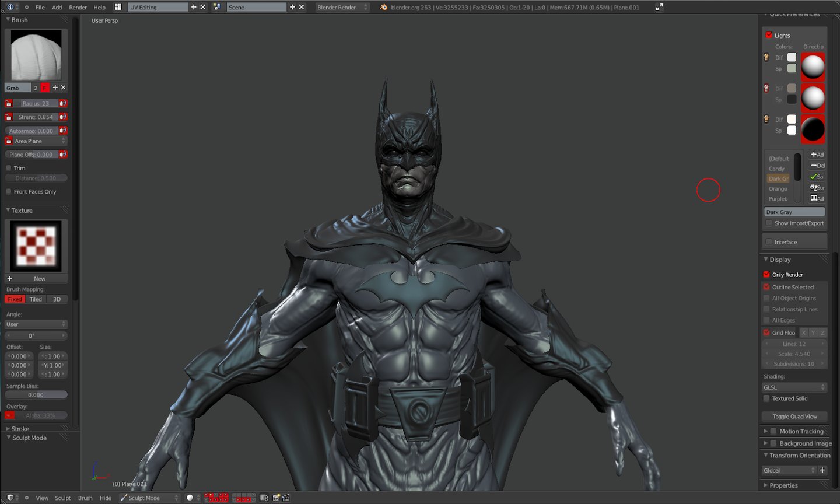
Task: Toggle the Grid Floor checkbox
Action: [x=766, y=332]
